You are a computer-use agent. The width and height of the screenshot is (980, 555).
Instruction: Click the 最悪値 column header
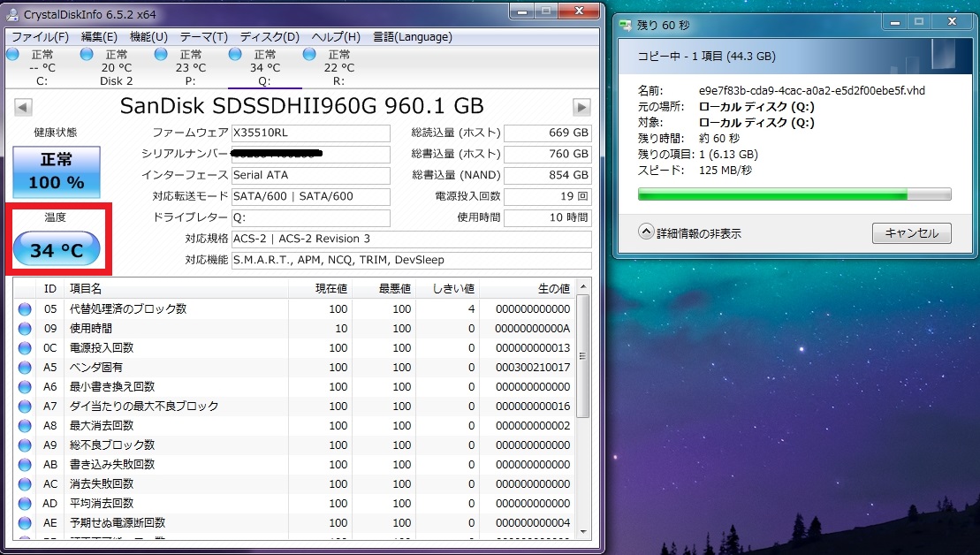pyautogui.click(x=384, y=288)
